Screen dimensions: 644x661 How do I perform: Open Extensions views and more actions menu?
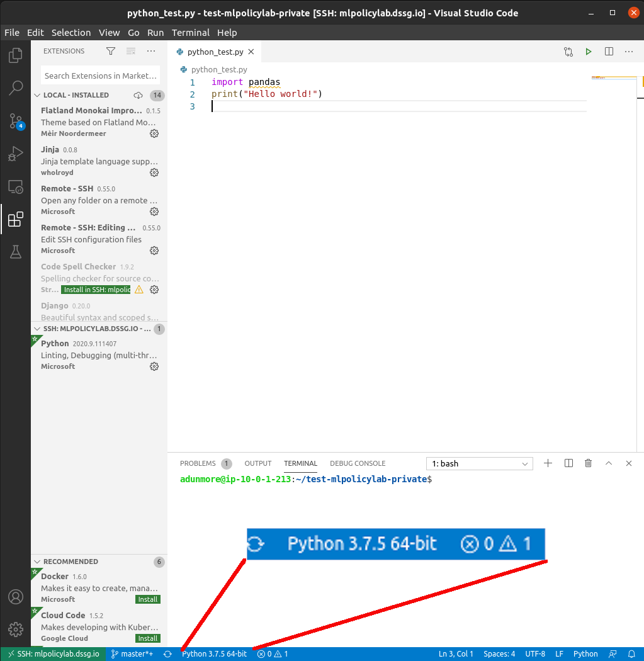(x=151, y=51)
